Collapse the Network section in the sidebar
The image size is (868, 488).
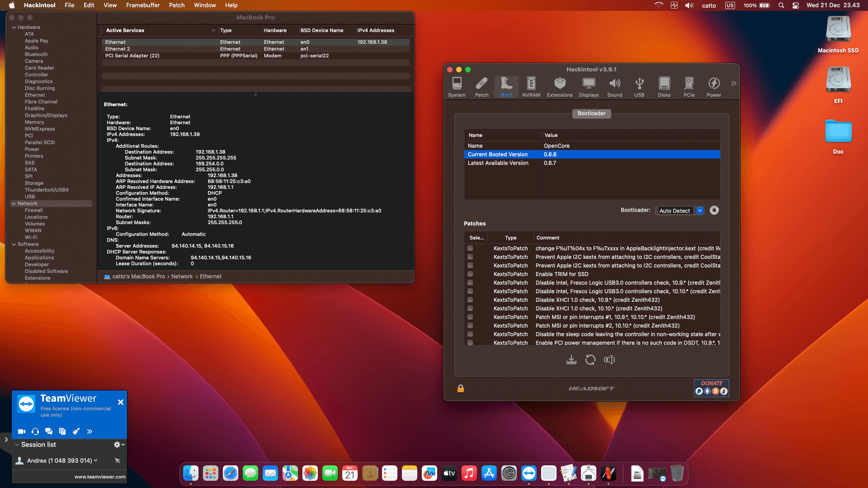click(x=14, y=203)
